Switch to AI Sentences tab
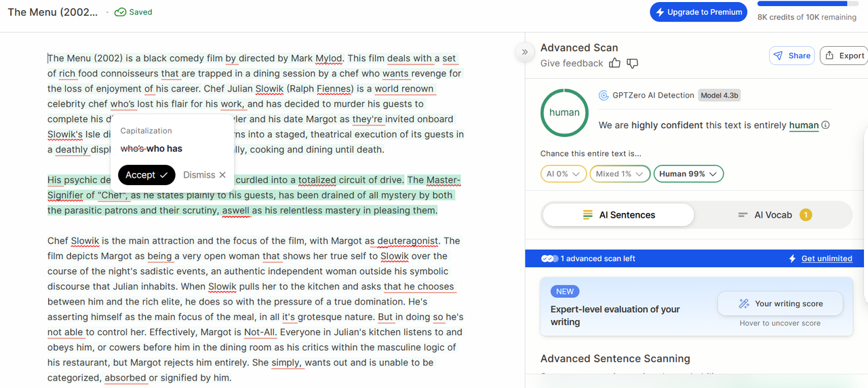Image resolution: width=868 pixels, height=388 pixels. coord(618,215)
